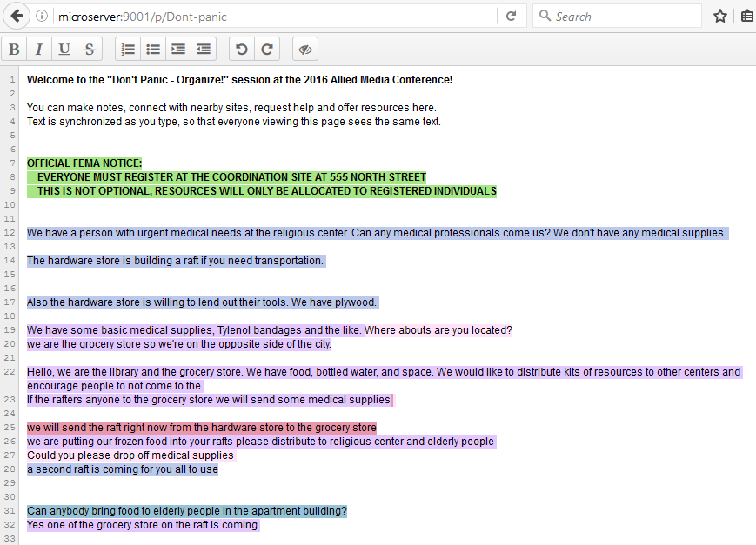
Task: Go back to the previous page
Action: tap(17, 16)
